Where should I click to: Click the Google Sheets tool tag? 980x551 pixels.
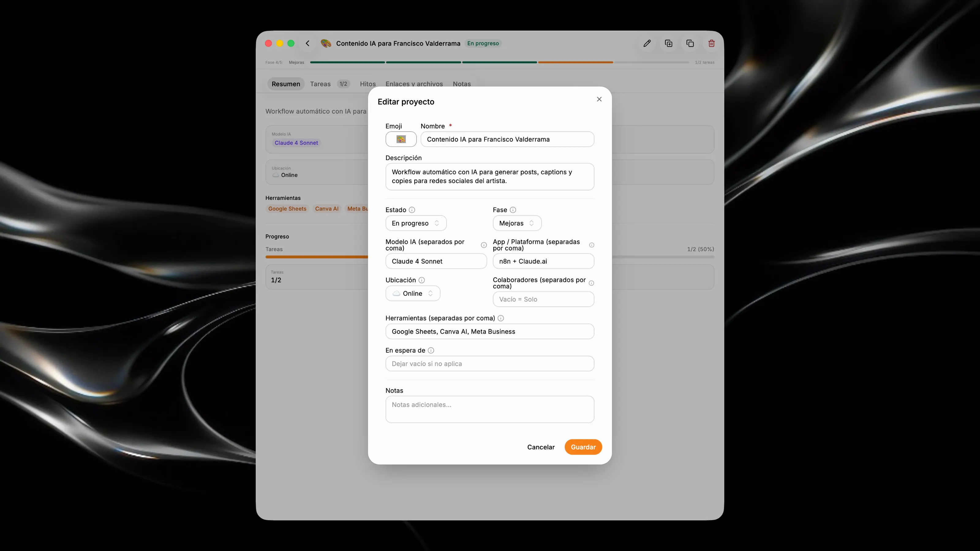287,209
